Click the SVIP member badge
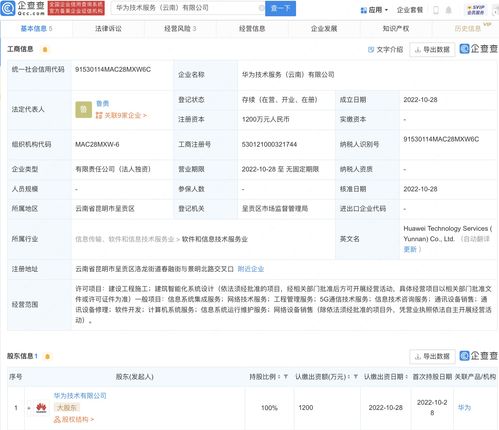 (x=476, y=10)
